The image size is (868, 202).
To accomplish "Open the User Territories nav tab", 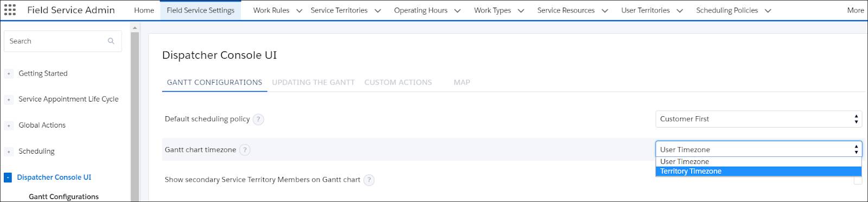I will coord(646,10).
